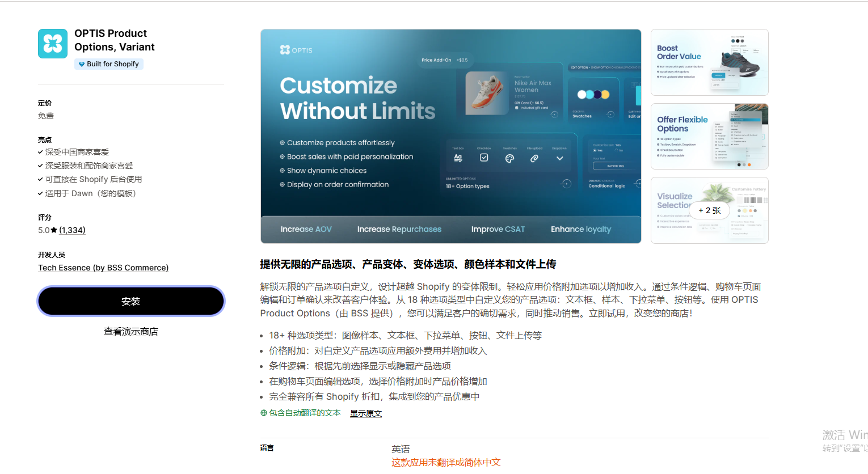Click bullet 条件逻辑
The width and height of the screenshot is (868, 474).
tap(360, 366)
